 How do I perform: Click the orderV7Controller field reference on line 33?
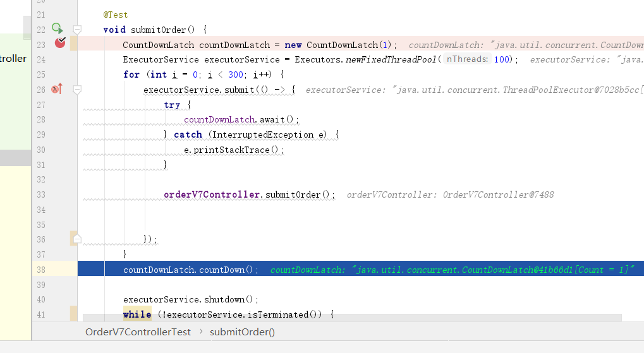pyautogui.click(x=212, y=194)
